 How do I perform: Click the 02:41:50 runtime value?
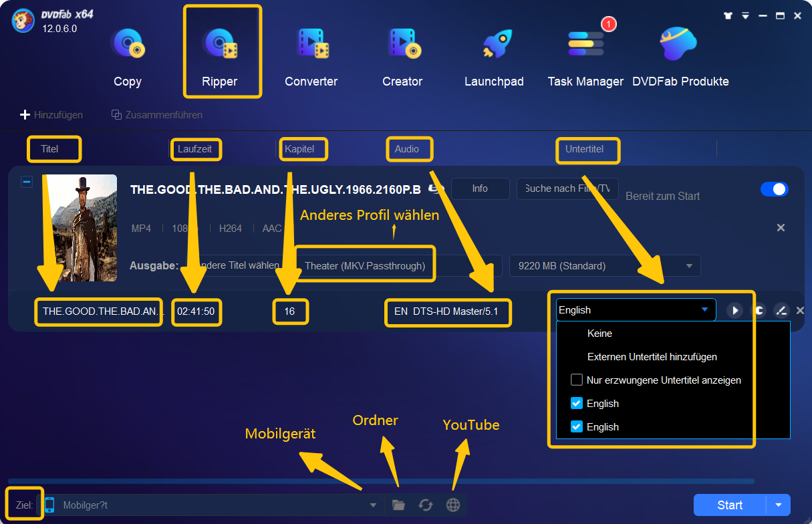pyautogui.click(x=196, y=311)
